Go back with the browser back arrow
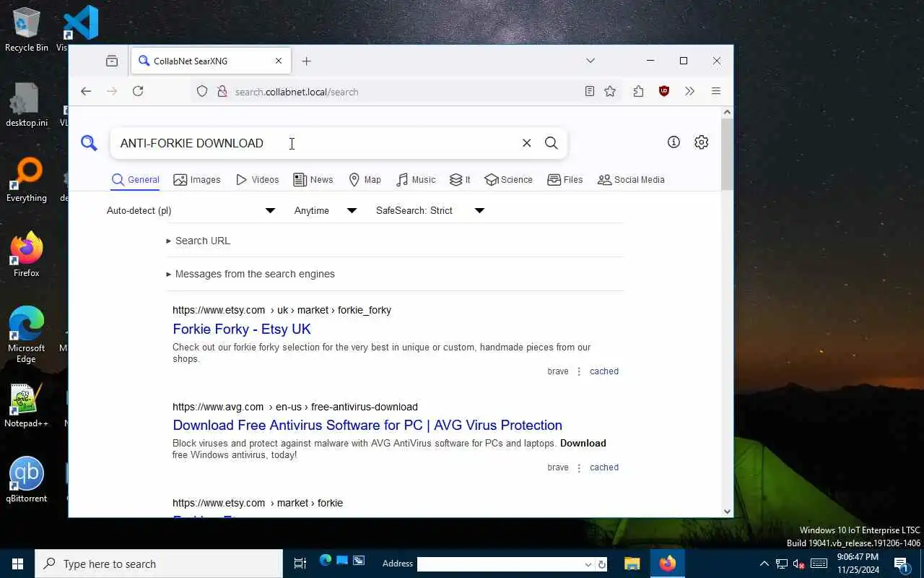 pyautogui.click(x=86, y=91)
